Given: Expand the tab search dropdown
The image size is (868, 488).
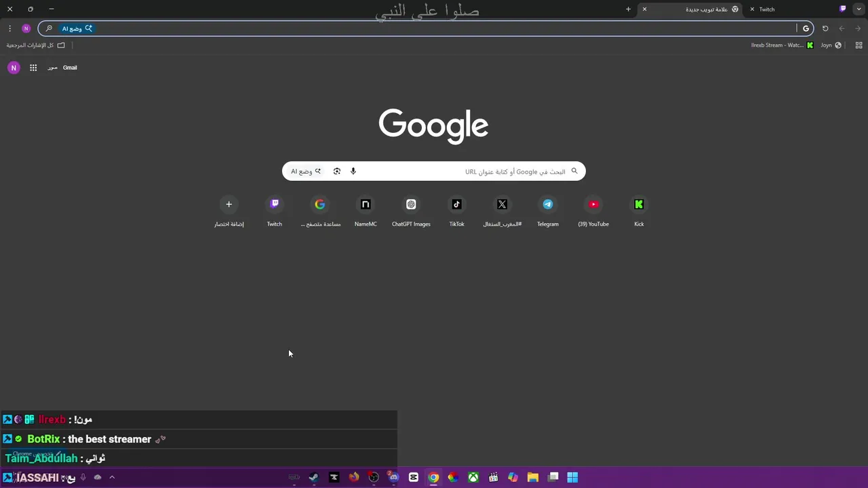Looking at the screenshot, I should click(860, 9).
